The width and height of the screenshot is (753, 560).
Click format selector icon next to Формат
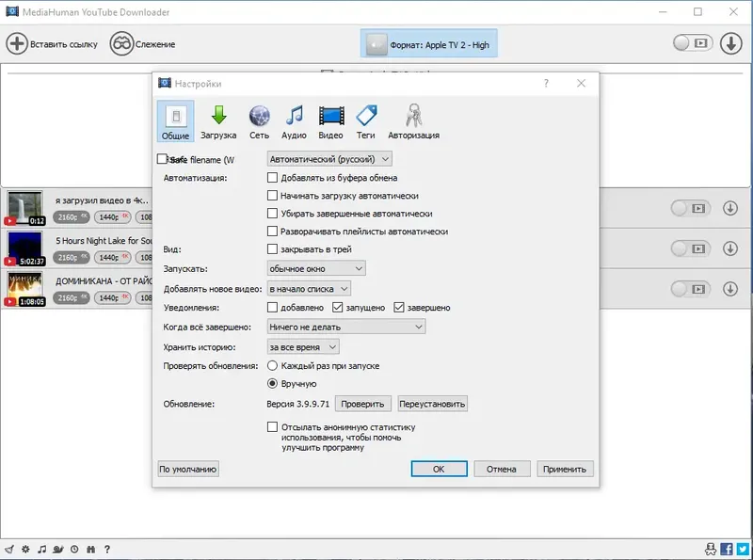coord(376,44)
